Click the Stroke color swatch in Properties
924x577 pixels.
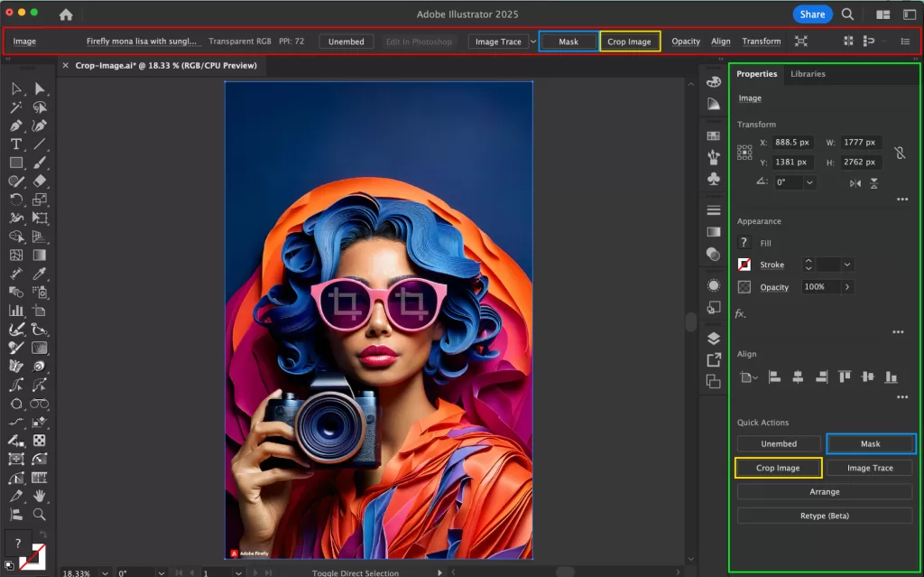pyautogui.click(x=744, y=265)
